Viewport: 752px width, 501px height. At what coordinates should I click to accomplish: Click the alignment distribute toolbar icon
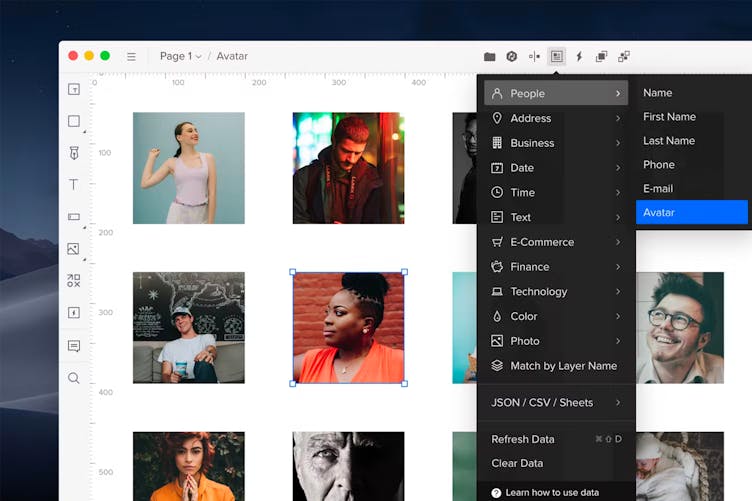(x=534, y=57)
